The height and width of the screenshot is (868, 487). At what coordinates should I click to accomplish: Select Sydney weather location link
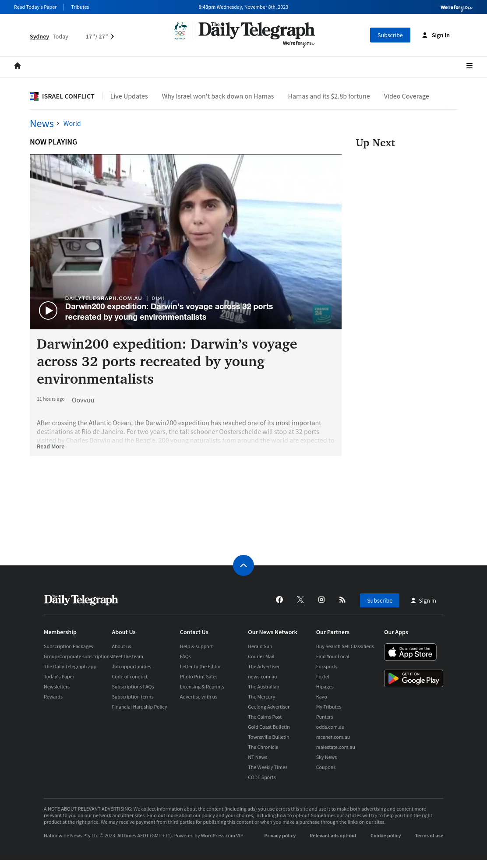[x=39, y=36]
